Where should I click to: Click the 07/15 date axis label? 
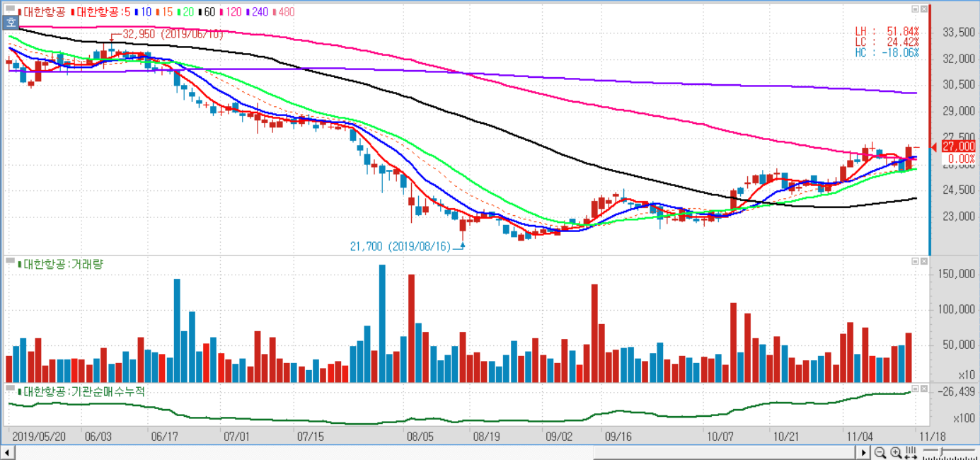[x=309, y=436]
